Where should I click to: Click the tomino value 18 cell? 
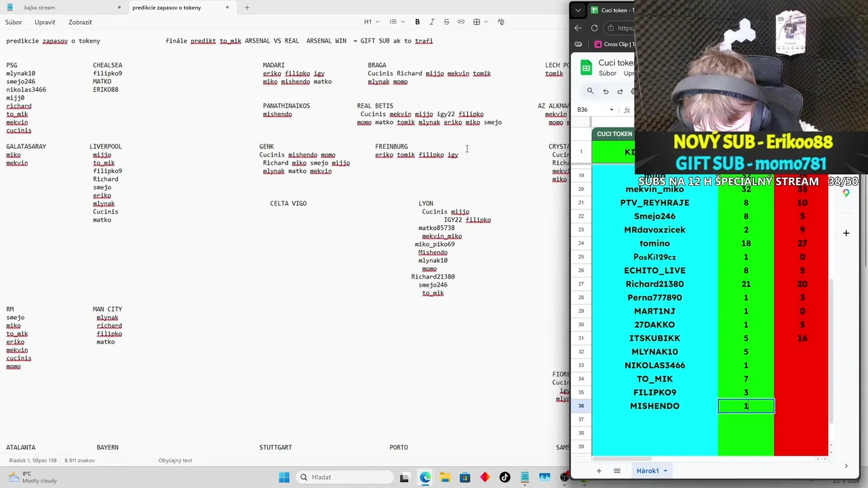point(746,243)
